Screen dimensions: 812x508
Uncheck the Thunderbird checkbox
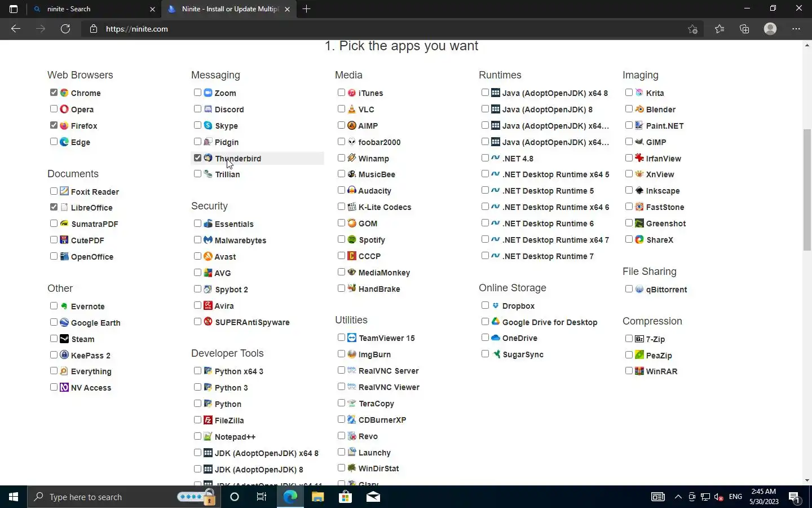[197, 158]
